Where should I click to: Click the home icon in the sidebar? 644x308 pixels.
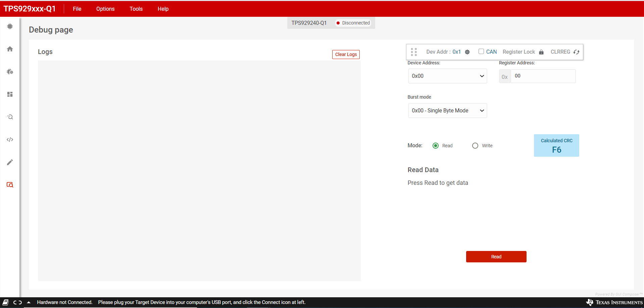point(10,49)
